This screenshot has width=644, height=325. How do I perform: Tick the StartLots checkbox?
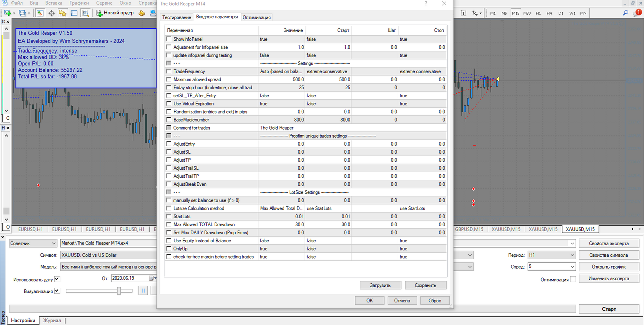(168, 216)
